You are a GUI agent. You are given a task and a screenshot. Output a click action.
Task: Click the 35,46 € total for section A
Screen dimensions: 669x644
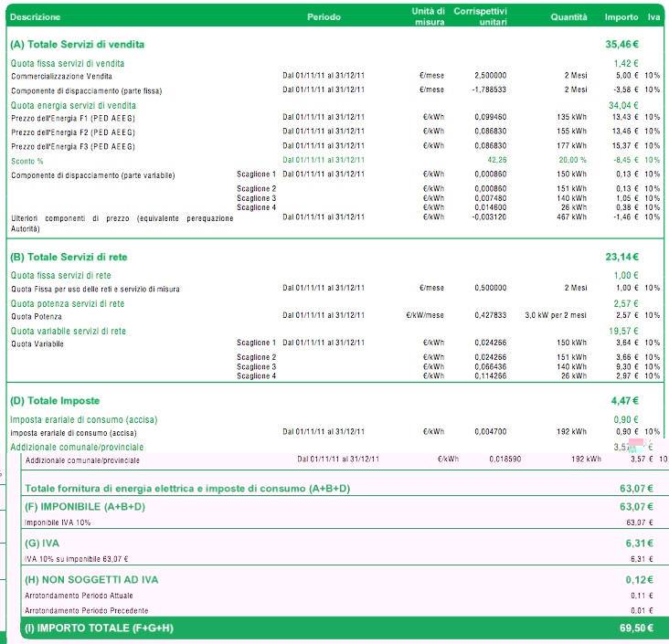[621, 45]
